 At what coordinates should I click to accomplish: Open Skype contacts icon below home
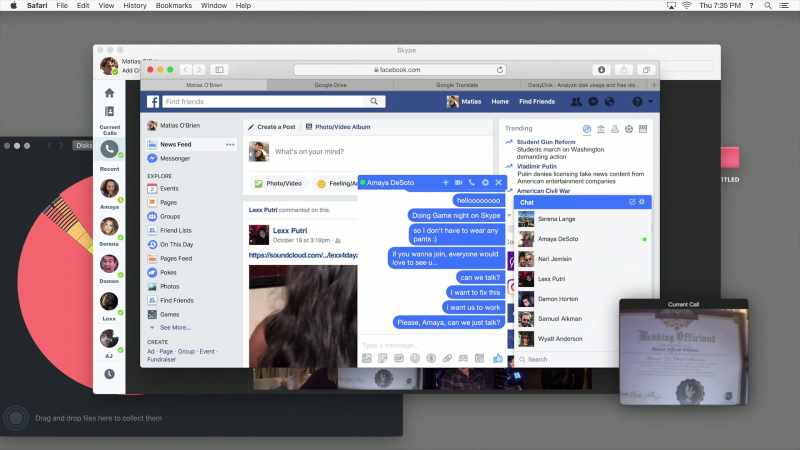tap(109, 111)
